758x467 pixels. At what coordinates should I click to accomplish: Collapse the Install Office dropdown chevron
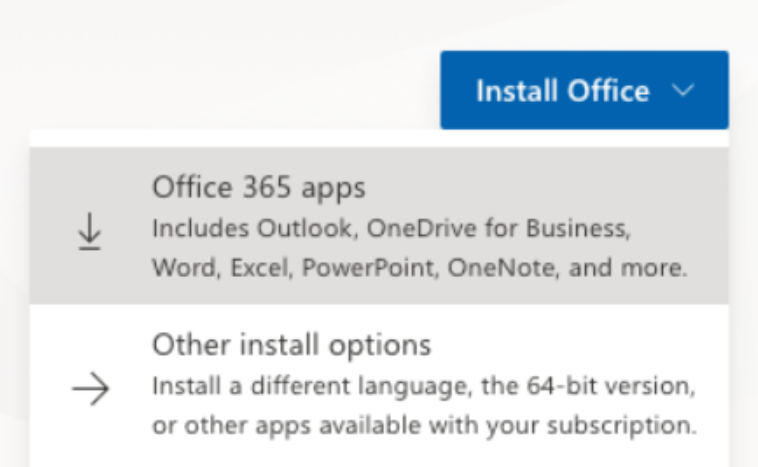point(684,91)
